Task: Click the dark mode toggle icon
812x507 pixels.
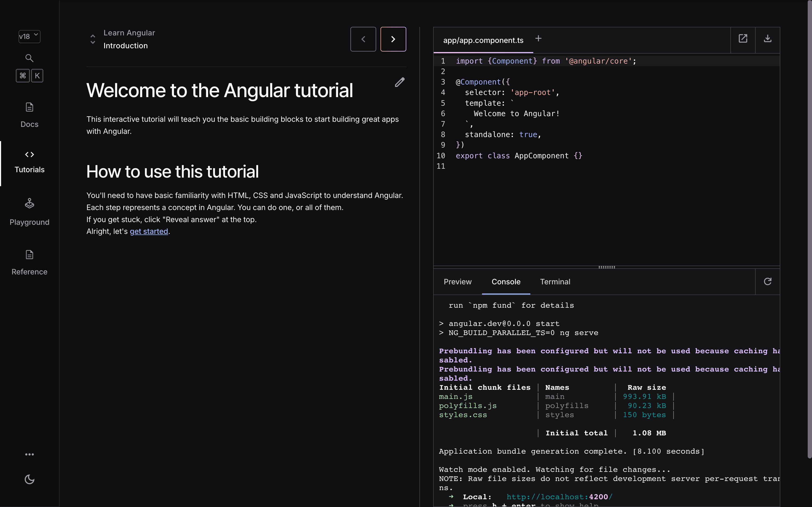Action: (x=29, y=479)
